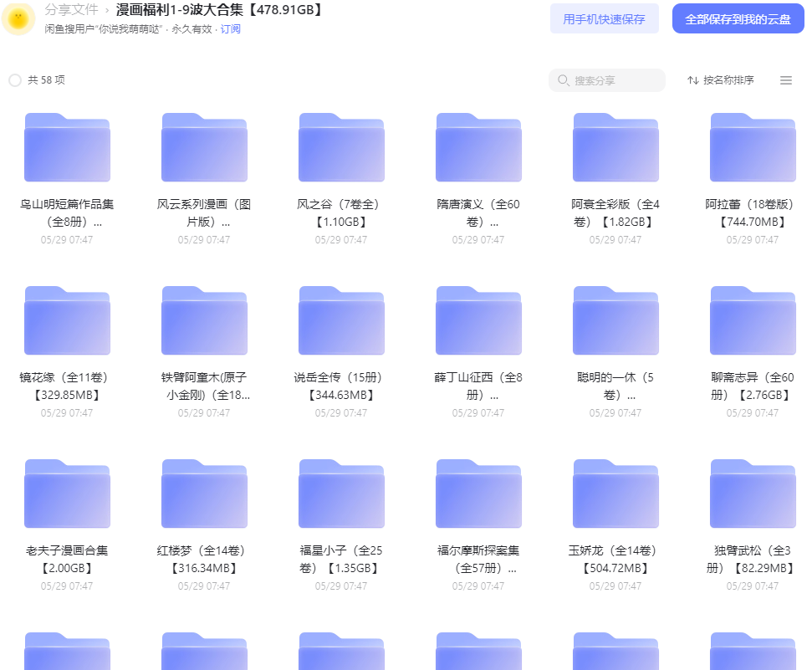Open the 说岳全传 folder icon
812x670 pixels.
[341, 320]
